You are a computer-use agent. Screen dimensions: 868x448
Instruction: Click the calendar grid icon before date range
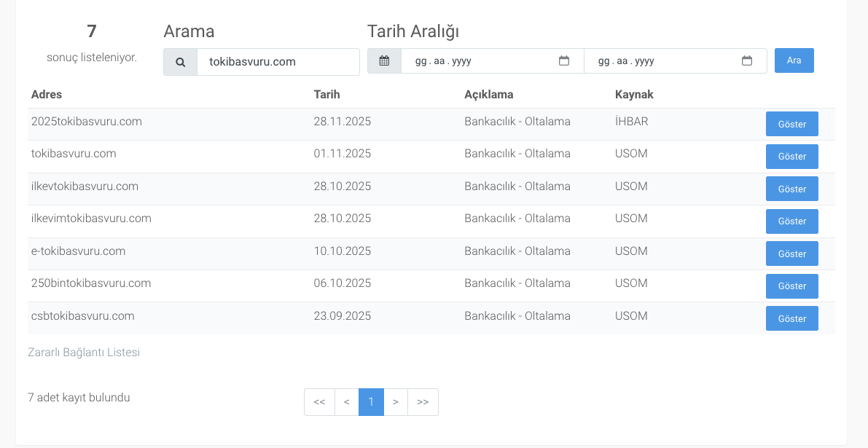pos(384,61)
